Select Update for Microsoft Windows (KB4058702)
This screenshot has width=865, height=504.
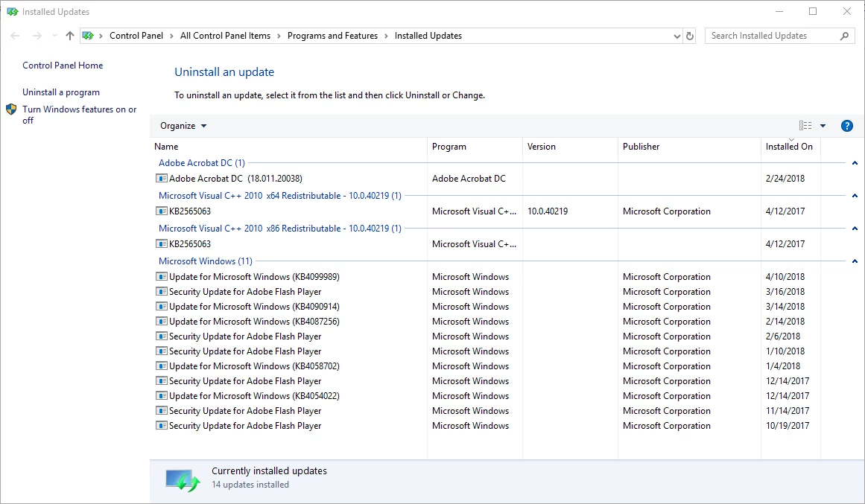[254, 366]
